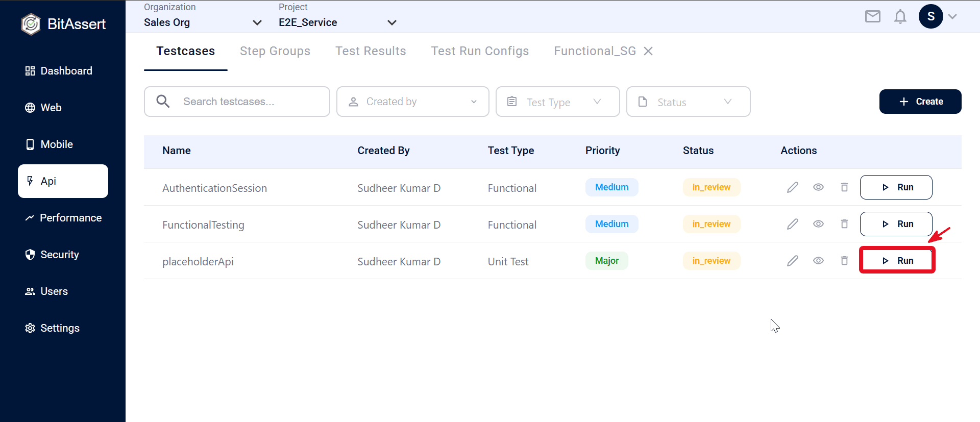Open the Functional_SG tab
980x422 pixels.
[595, 51]
